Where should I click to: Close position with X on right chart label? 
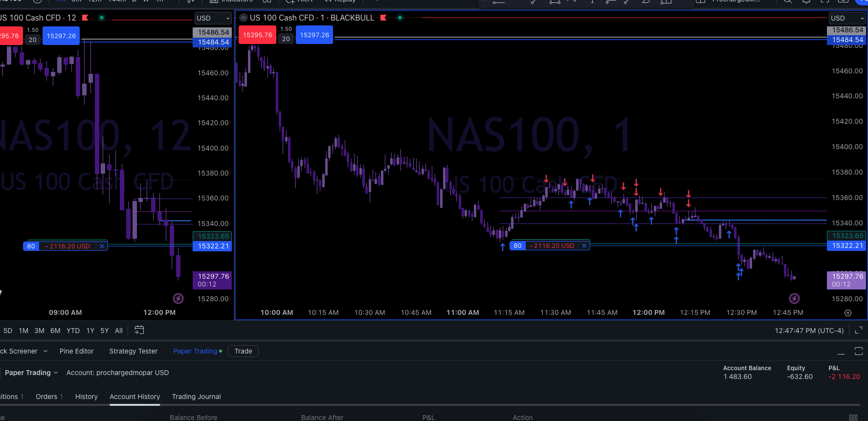tap(584, 246)
